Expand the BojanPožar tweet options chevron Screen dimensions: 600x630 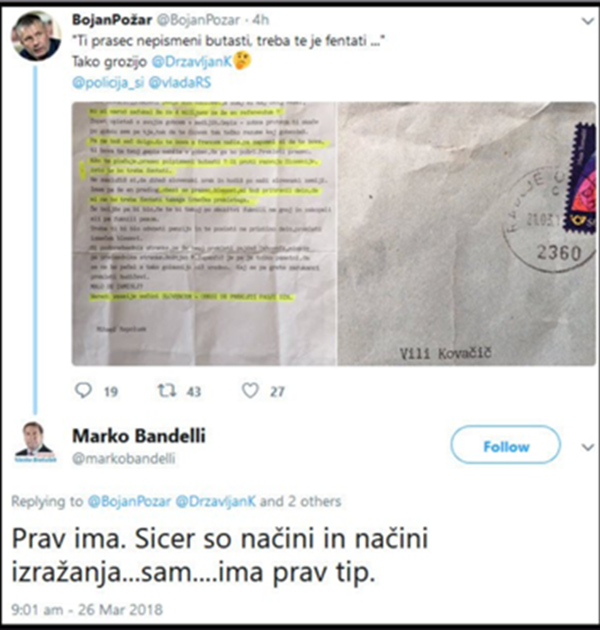click(x=588, y=21)
